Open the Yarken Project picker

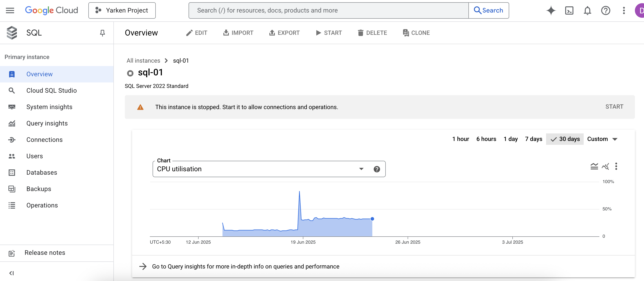(122, 10)
